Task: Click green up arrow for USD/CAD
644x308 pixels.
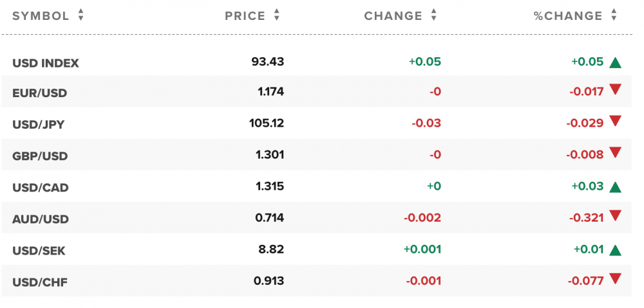Action: (615, 187)
